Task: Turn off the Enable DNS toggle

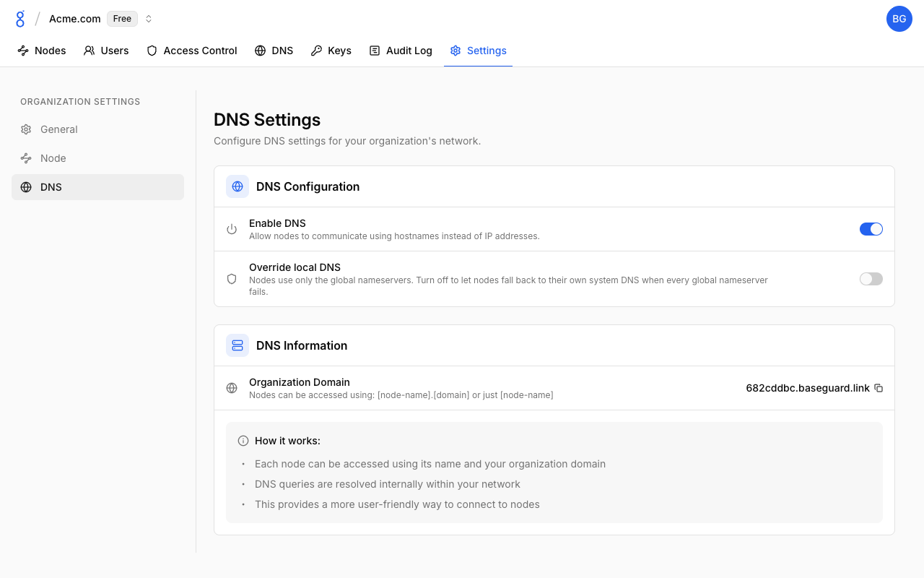Action: click(x=871, y=229)
